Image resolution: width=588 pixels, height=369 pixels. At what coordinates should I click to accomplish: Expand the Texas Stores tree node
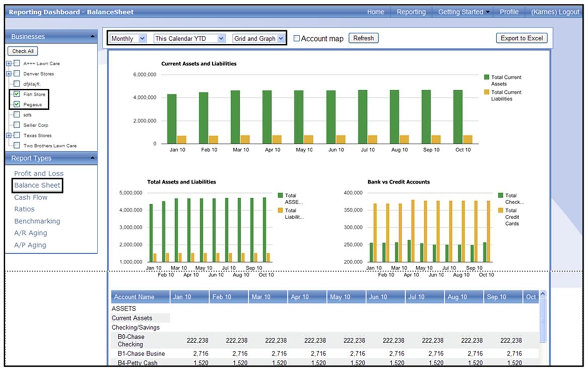[9, 136]
